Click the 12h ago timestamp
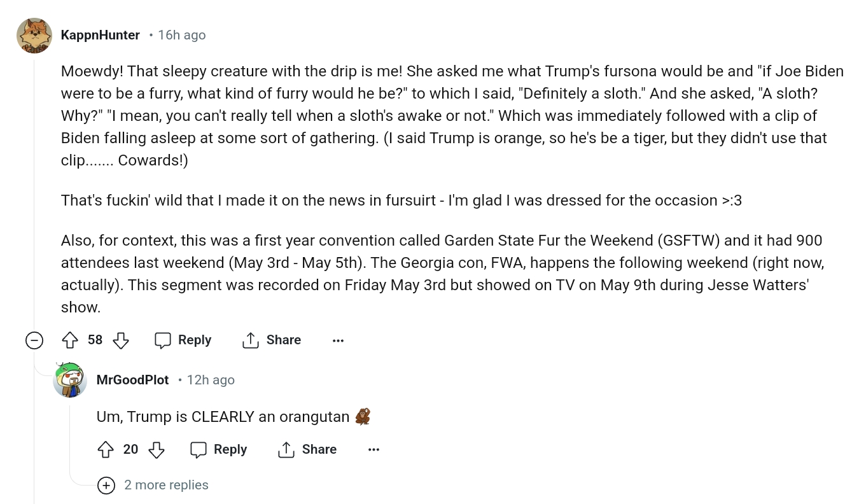This screenshot has height=504, width=859. pyautogui.click(x=211, y=380)
